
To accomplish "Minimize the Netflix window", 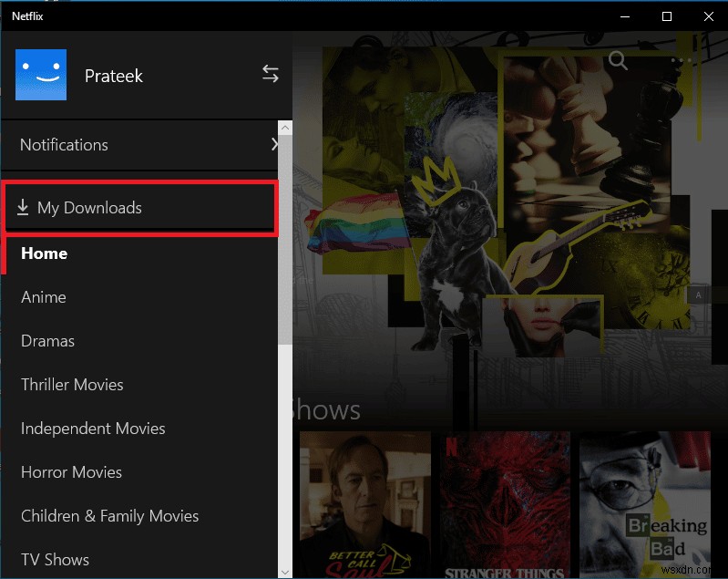I will [625, 16].
